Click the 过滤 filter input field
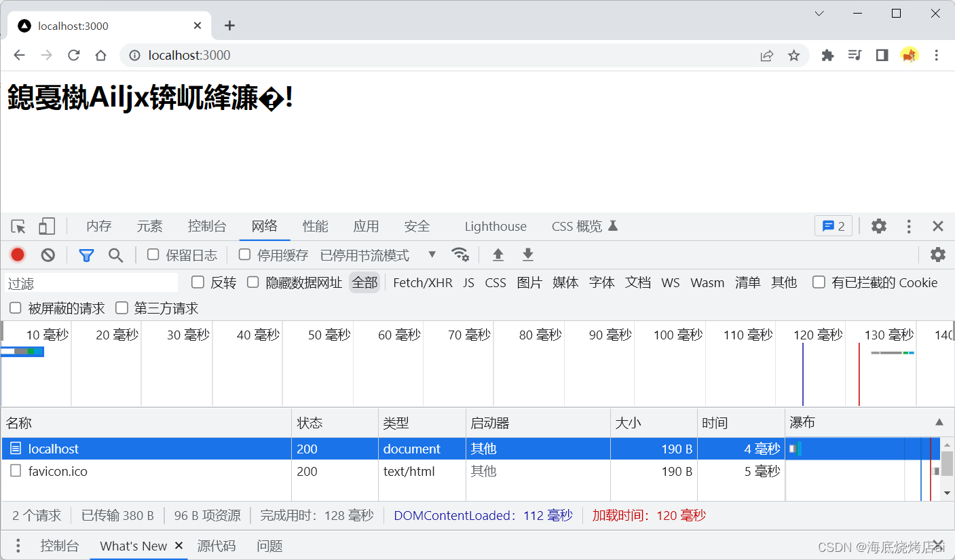The height and width of the screenshot is (560, 955). [92, 283]
